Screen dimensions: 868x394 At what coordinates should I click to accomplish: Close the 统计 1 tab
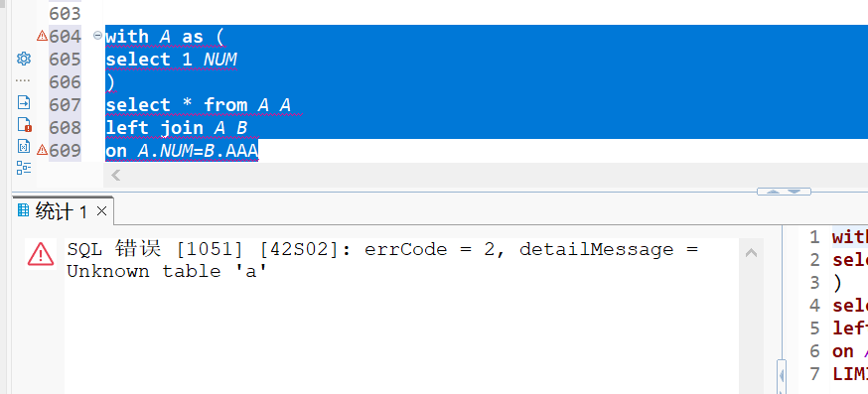pyautogui.click(x=101, y=210)
